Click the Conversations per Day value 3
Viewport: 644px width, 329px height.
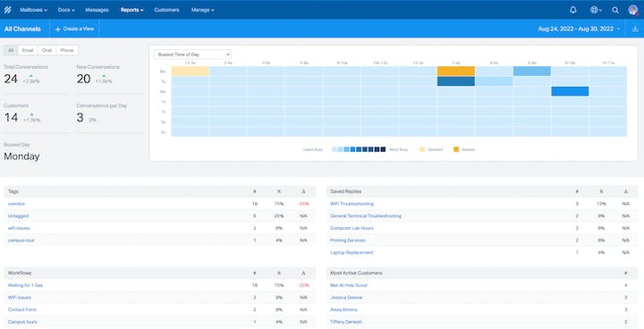click(x=80, y=117)
